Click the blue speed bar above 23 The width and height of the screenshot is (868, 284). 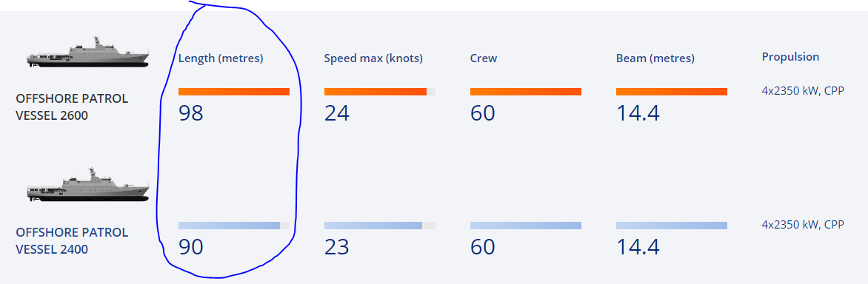(373, 226)
